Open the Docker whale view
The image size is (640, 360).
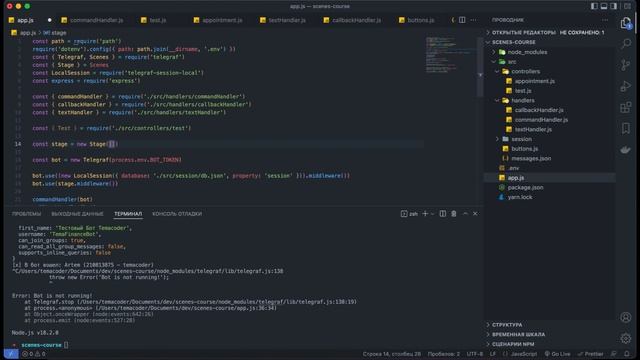click(625, 150)
